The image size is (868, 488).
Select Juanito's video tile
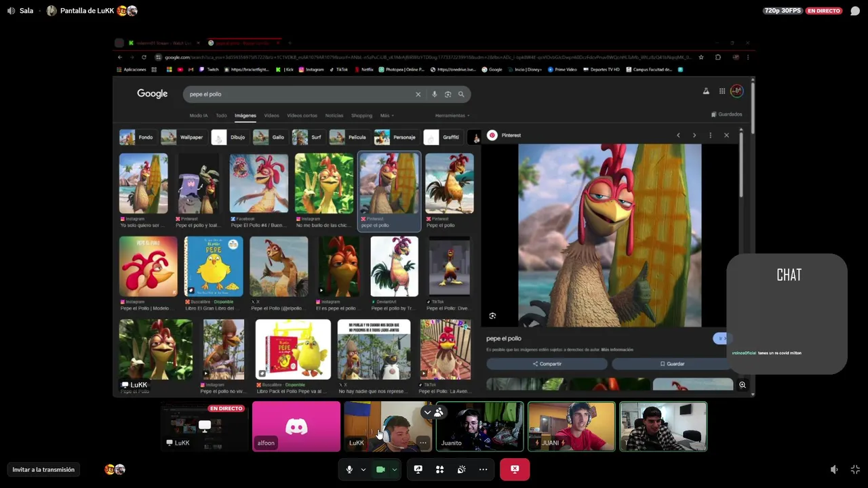pos(479,426)
